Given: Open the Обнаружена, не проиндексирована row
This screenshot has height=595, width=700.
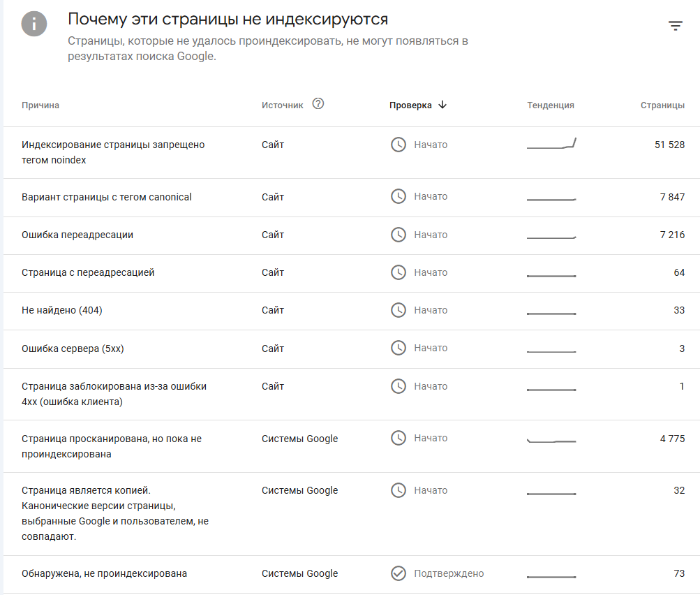Looking at the screenshot, I should (x=352, y=575).
